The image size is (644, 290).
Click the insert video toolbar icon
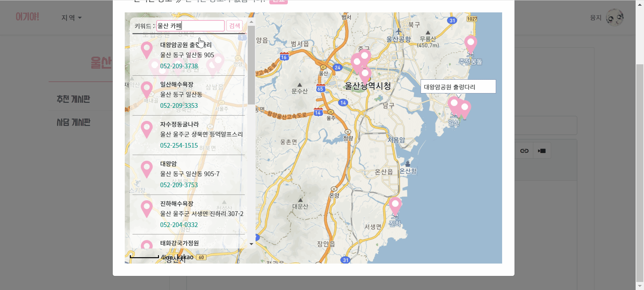[542, 151]
